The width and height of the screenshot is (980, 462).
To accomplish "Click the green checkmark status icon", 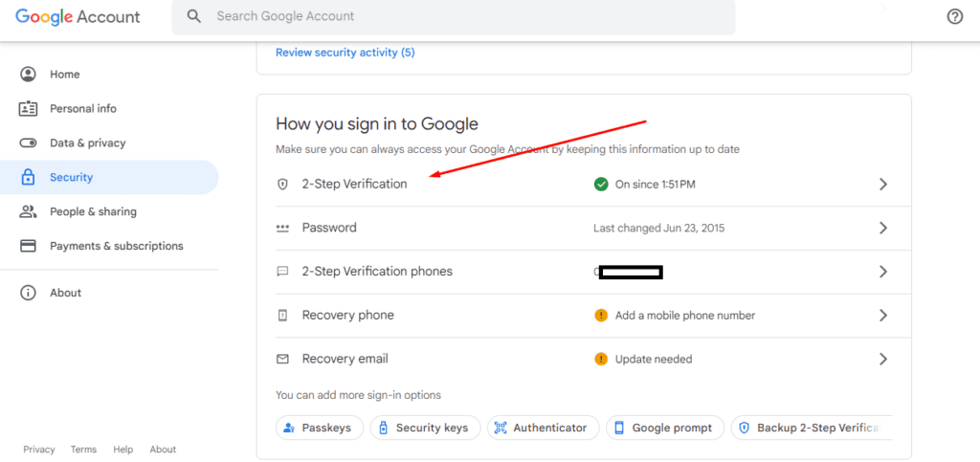I will (x=601, y=185).
